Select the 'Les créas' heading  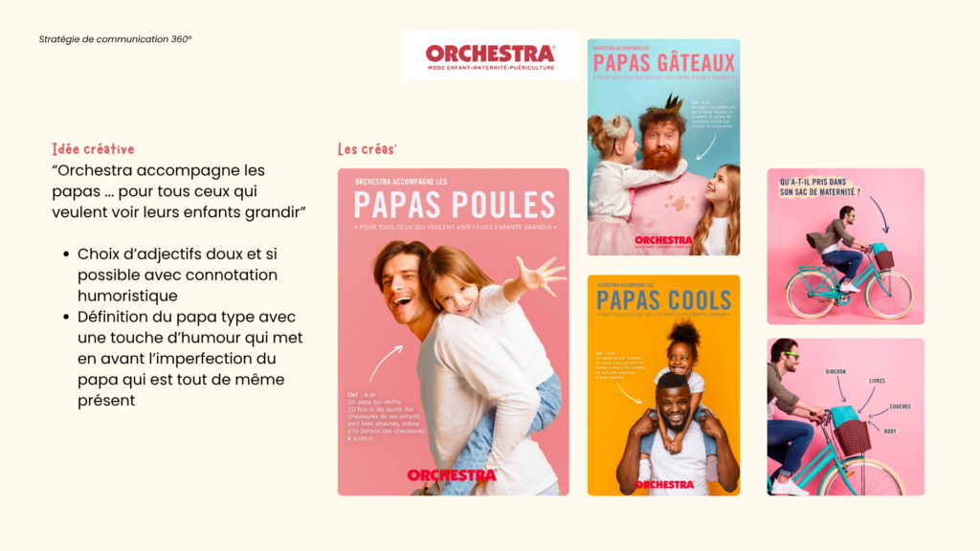pos(367,148)
